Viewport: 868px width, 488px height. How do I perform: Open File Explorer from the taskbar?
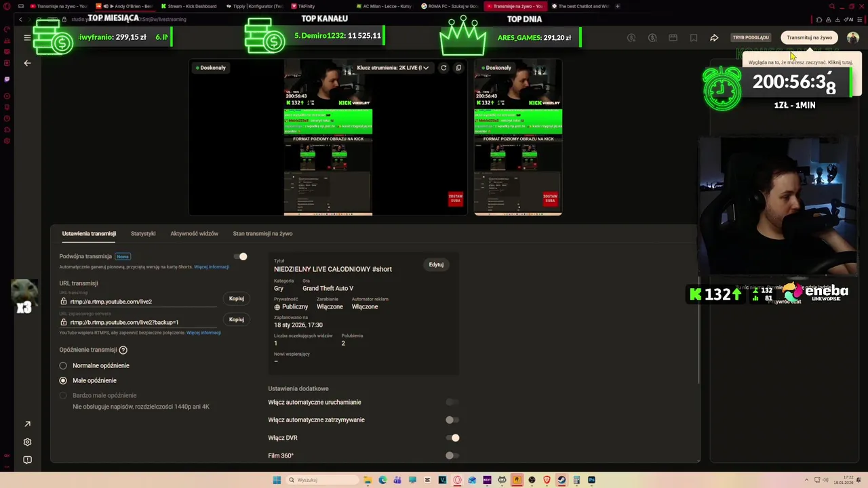368,480
